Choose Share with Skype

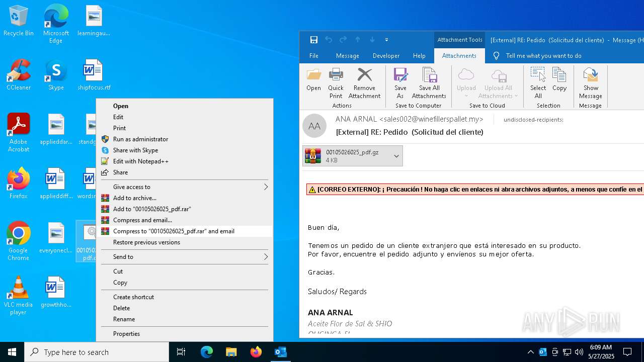(x=185, y=150)
